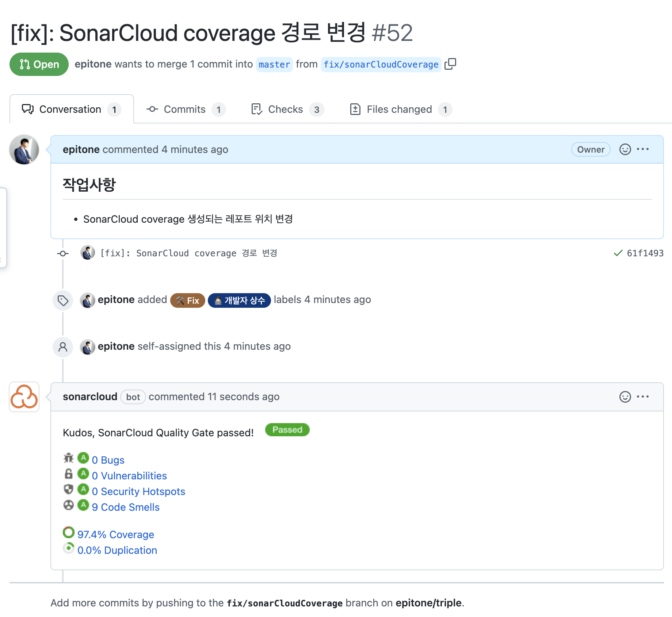Image resolution: width=672 pixels, height=617 pixels.
Task: Click the label tag timeline icon
Action: point(63,300)
